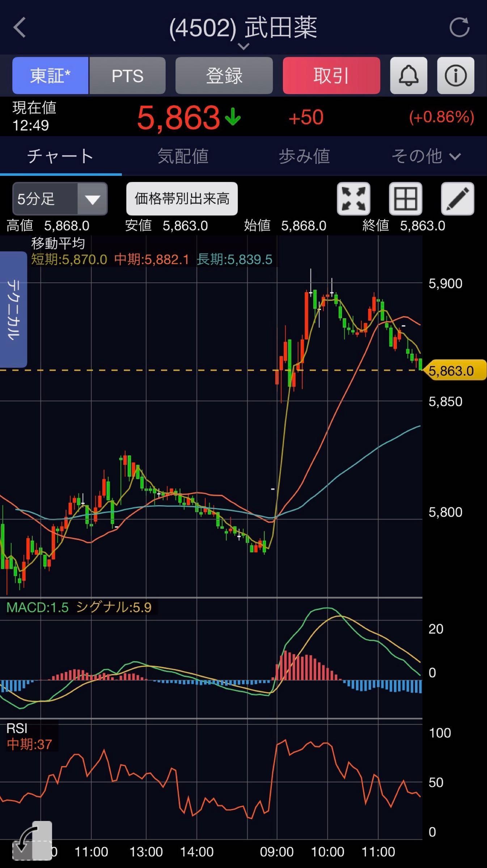Image resolution: width=487 pixels, height=868 pixels.
Task: Open the 5分足 timeframe dropdown
Action: point(60,199)
